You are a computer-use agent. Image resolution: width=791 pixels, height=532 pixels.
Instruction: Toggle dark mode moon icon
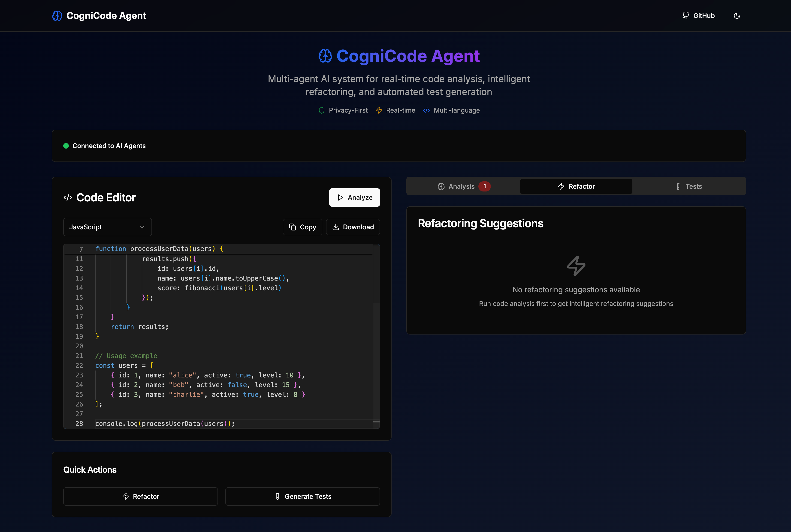click(x=737, y=16)
